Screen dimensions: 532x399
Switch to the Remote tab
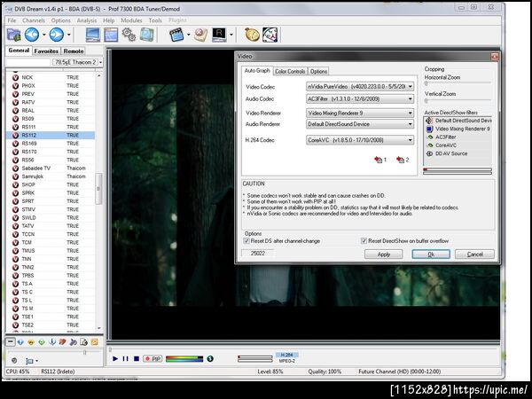[74, 51]
